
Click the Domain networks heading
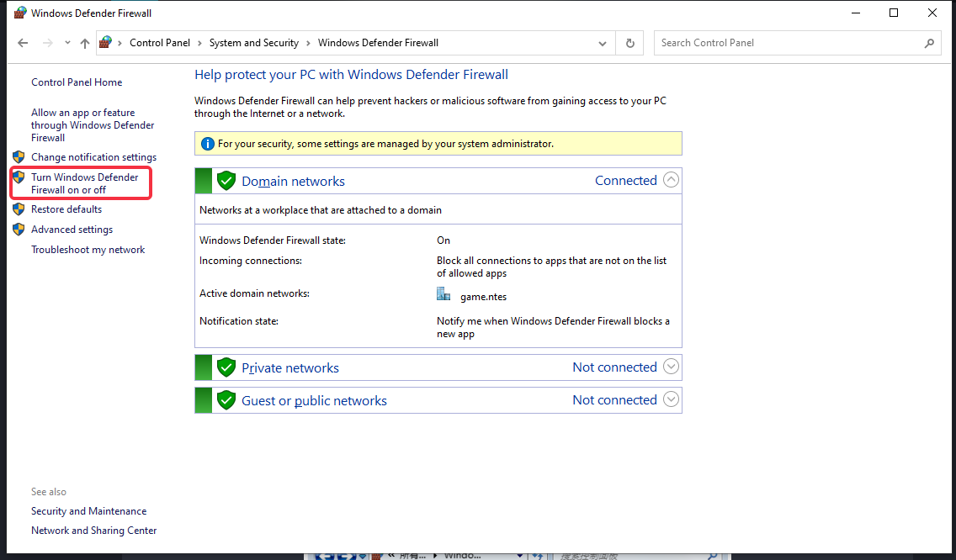pyautogui.click(x=293, y=181)
